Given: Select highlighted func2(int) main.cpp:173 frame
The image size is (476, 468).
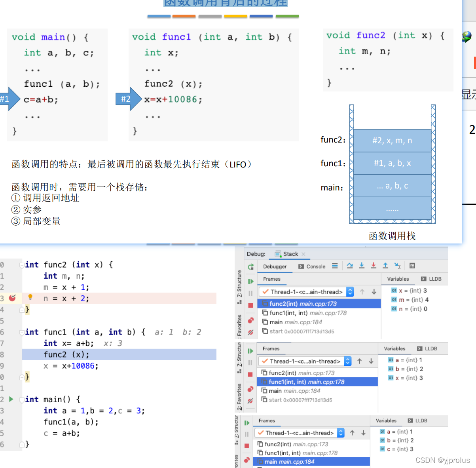Looking at the screenshot, I should pyautogui.click(x=319, y=304).
